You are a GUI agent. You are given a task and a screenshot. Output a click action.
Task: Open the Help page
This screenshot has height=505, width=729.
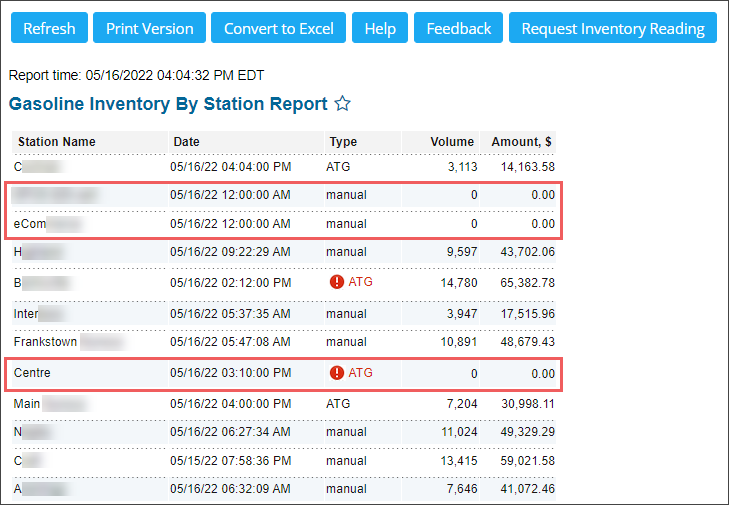(380, 28)
